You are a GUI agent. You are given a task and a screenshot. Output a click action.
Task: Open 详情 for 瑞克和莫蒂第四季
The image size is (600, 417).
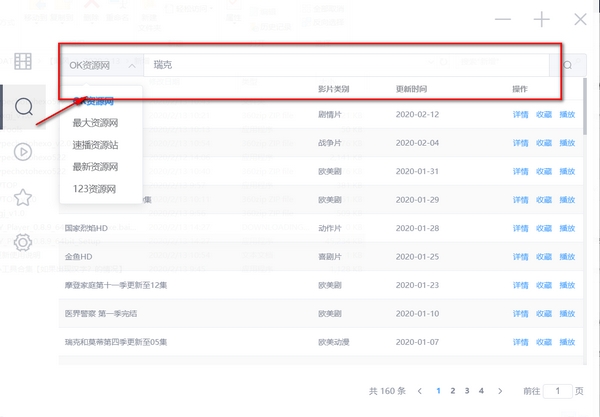pyautogui.click(x=520, y=342)
